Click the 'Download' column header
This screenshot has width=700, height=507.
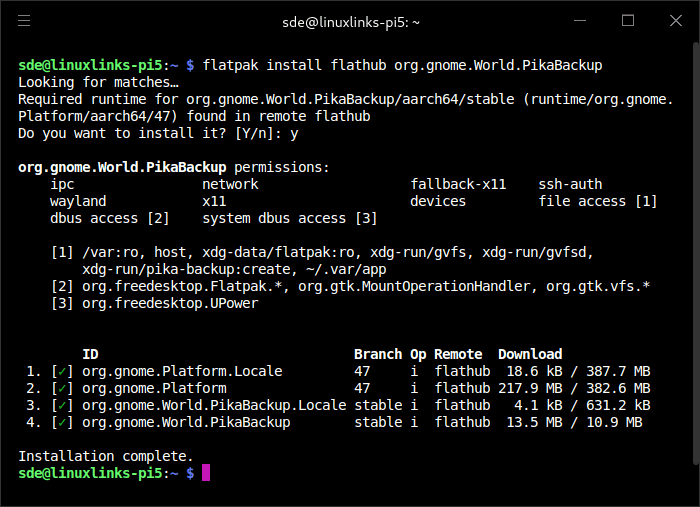point(530,354)
